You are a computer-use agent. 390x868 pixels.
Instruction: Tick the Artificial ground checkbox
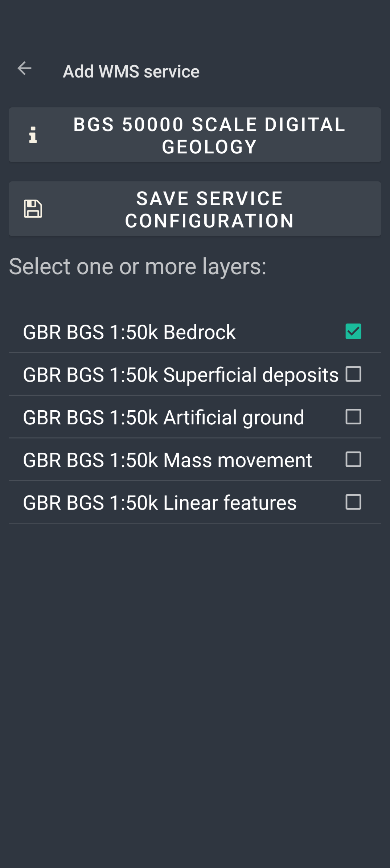353,417
